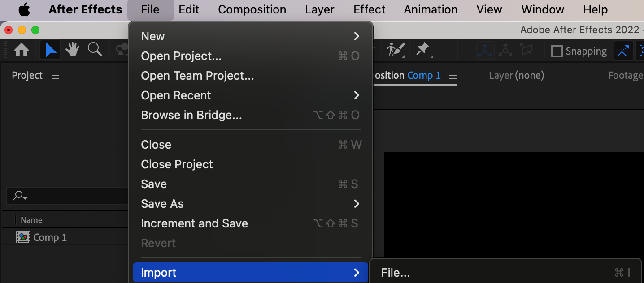Open the Project panel hamburger menu

pos(56,76)
